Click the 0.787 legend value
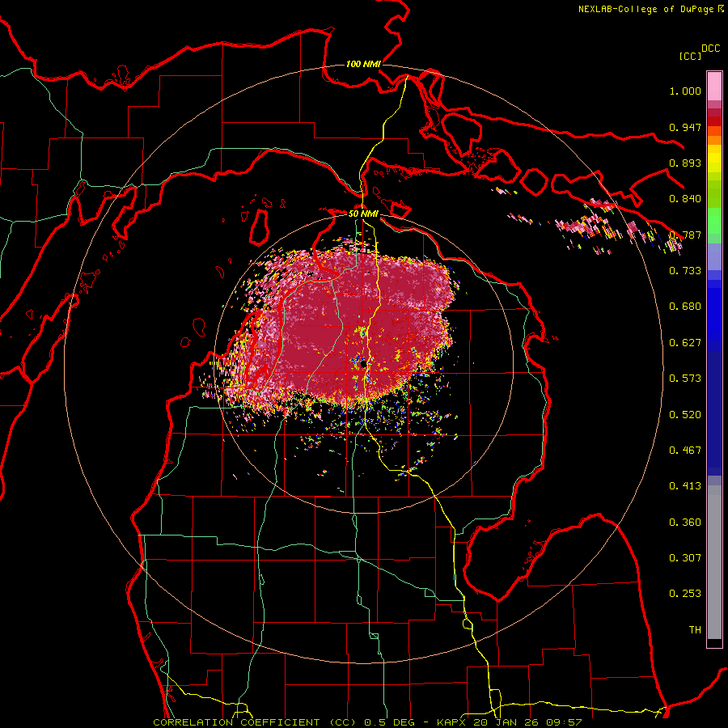 coord(685,235)
